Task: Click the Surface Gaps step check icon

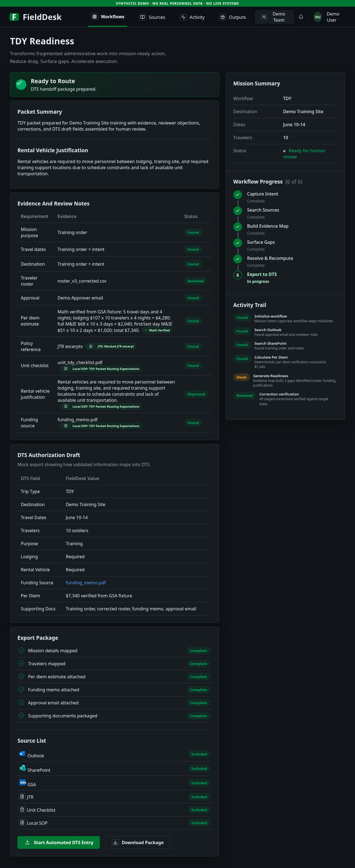Action: [x=238, y=243]
